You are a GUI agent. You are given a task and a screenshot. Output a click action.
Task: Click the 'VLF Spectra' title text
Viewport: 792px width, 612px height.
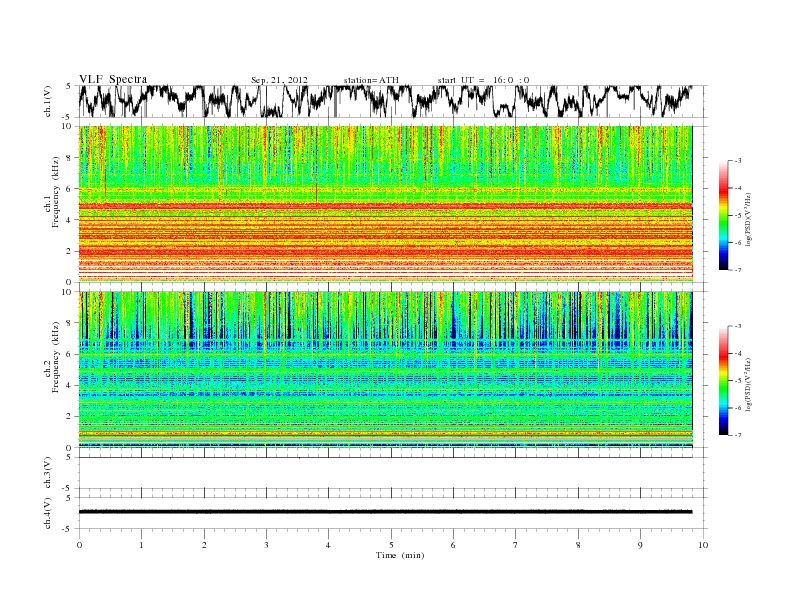[113, 79]
